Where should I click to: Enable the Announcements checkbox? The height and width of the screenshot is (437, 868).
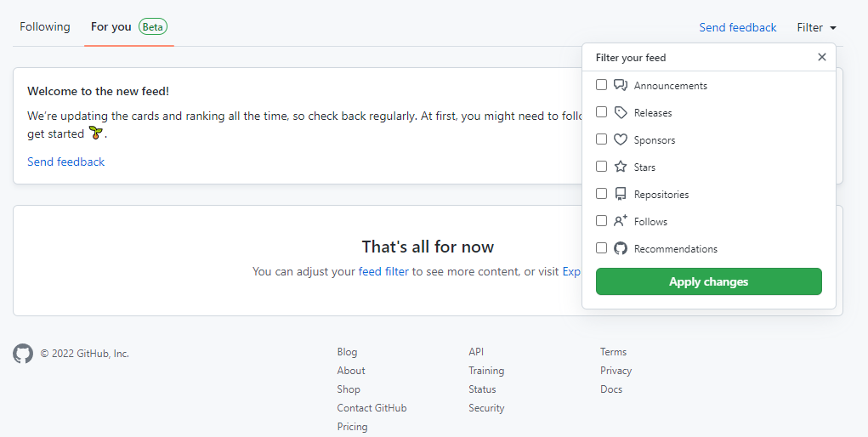pyautogui.click(x=602, y=85)
